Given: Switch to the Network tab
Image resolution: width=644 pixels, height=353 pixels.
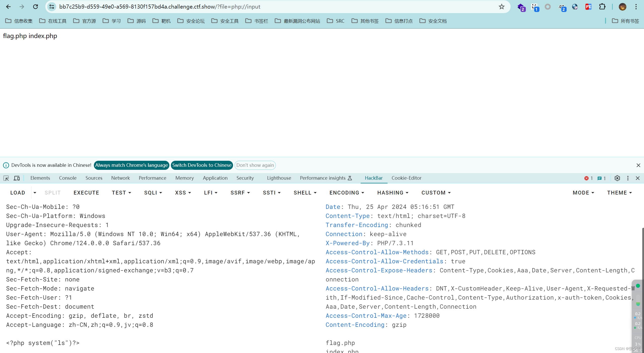Looking at the screenshot, I should click(120, 178).
